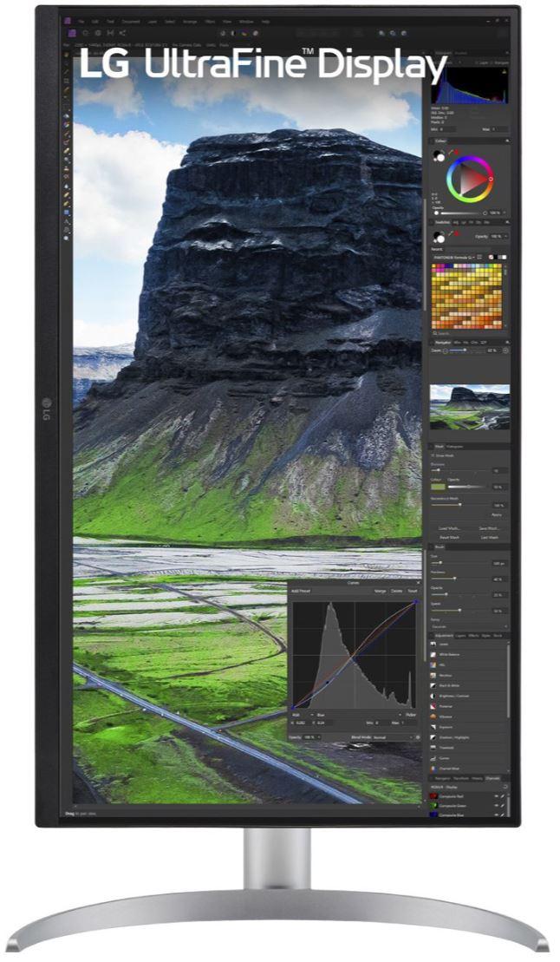The width and height of the screenshot is (560, 962).
Task: Click the Black & White adjustment icon
Action: pos(433,685)
